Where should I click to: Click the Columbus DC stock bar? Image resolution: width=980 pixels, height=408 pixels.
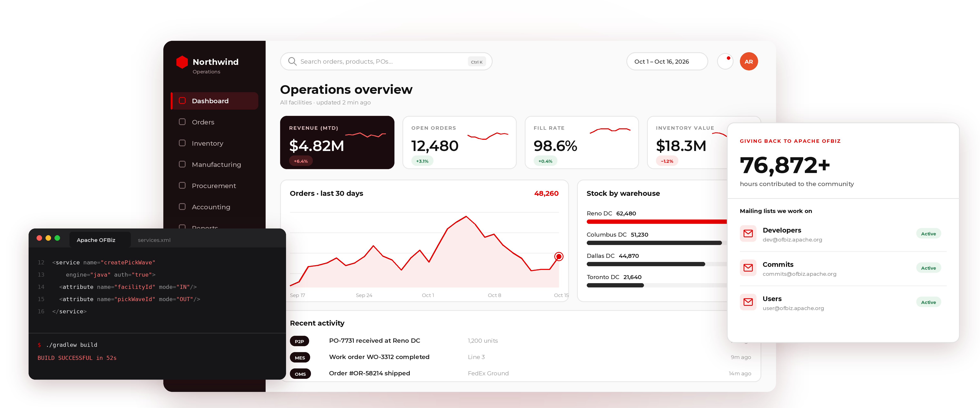click(654, 243)
